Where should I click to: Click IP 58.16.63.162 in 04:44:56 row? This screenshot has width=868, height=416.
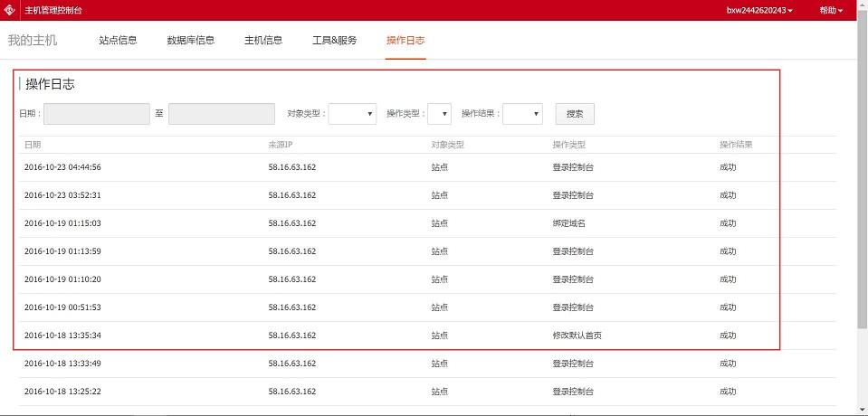[292, 167]
